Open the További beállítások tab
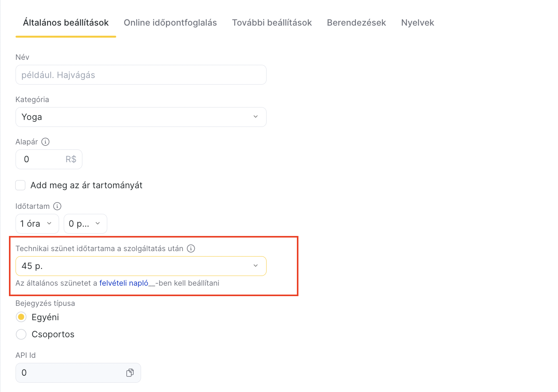 point(272,23)
